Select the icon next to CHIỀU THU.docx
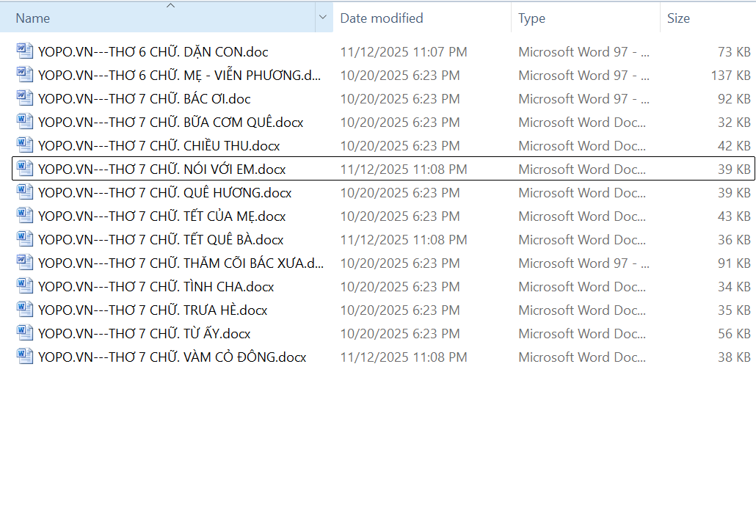Viewport: 756px width, 532px height. click(25, 145)
